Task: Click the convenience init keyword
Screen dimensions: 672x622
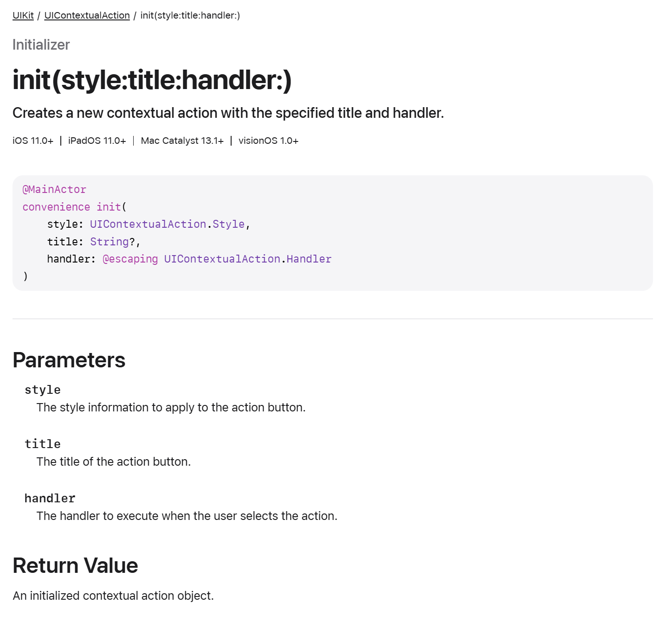Action: tap(72, 207)
